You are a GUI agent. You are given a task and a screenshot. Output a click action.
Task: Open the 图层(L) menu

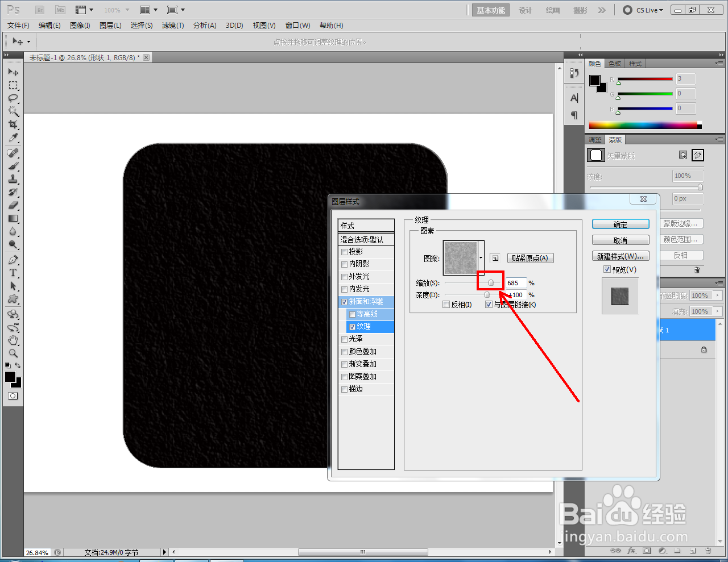pyautogui.click(x=110, y=26)
